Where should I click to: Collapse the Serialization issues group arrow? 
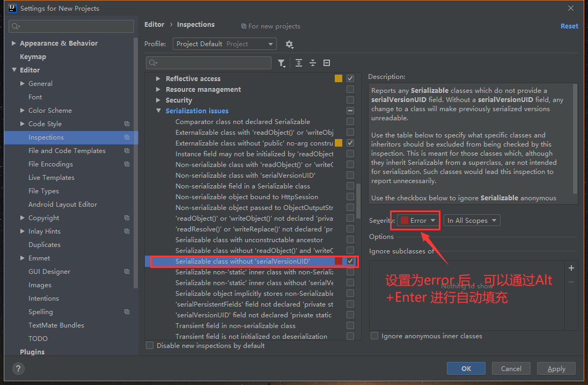click(158, 111)
